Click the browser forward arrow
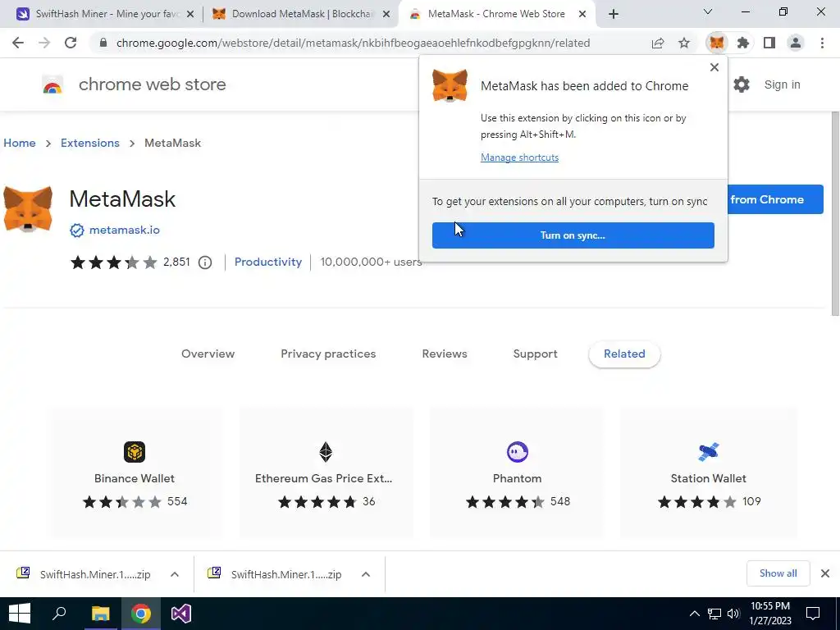Image resolution: width=840 pixels, height=630 pixels. coord(44,43)
